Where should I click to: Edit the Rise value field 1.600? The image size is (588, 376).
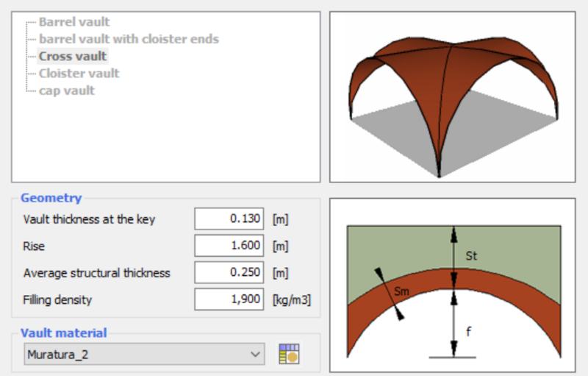coord(229,246)
